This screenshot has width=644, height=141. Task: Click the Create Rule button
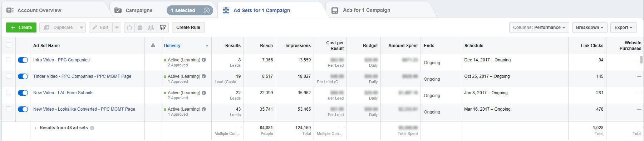pos(188,27)
